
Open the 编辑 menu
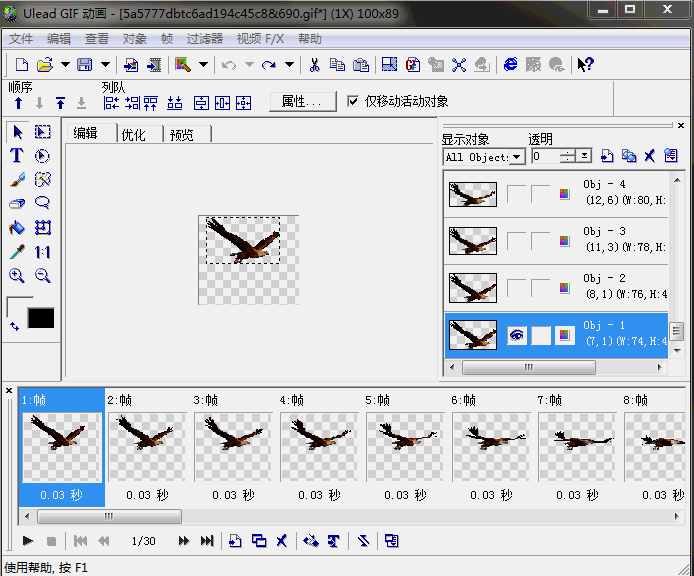[x=59, y=39]
